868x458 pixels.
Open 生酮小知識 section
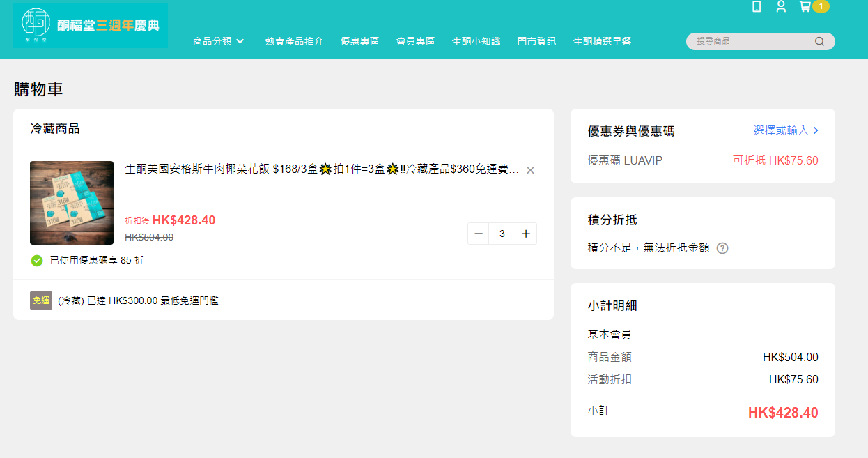coord(476,42)
